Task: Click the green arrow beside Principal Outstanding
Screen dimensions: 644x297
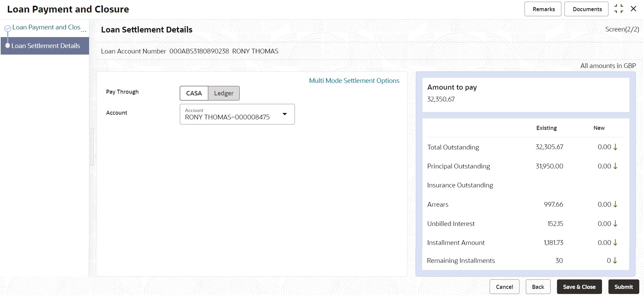Action: coord(616,166)
